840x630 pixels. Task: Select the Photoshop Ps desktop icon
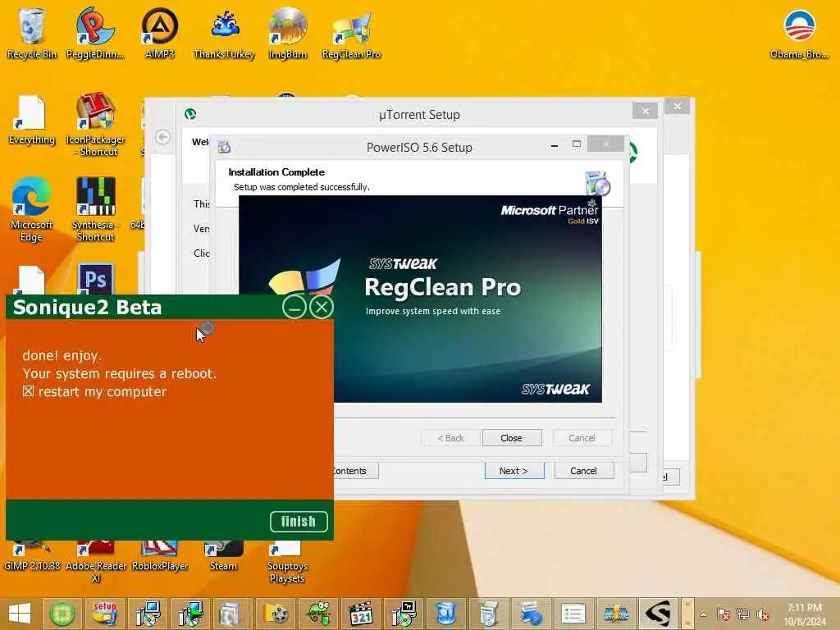pos(96,279)
